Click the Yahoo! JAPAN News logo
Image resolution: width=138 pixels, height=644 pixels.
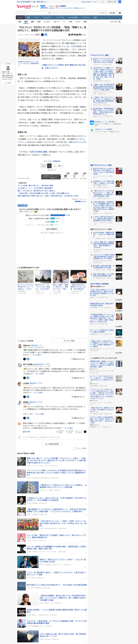pyautogui.click(x=27, y=7)
